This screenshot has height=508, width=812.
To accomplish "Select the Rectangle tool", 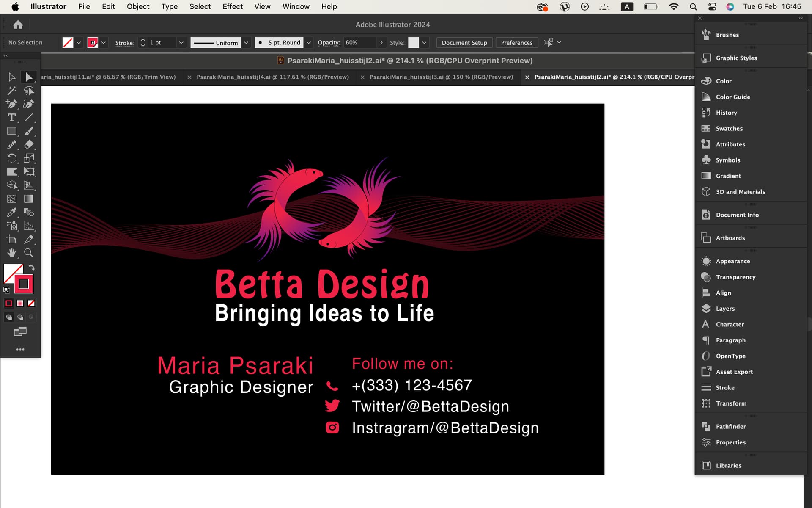I will 11,131.
